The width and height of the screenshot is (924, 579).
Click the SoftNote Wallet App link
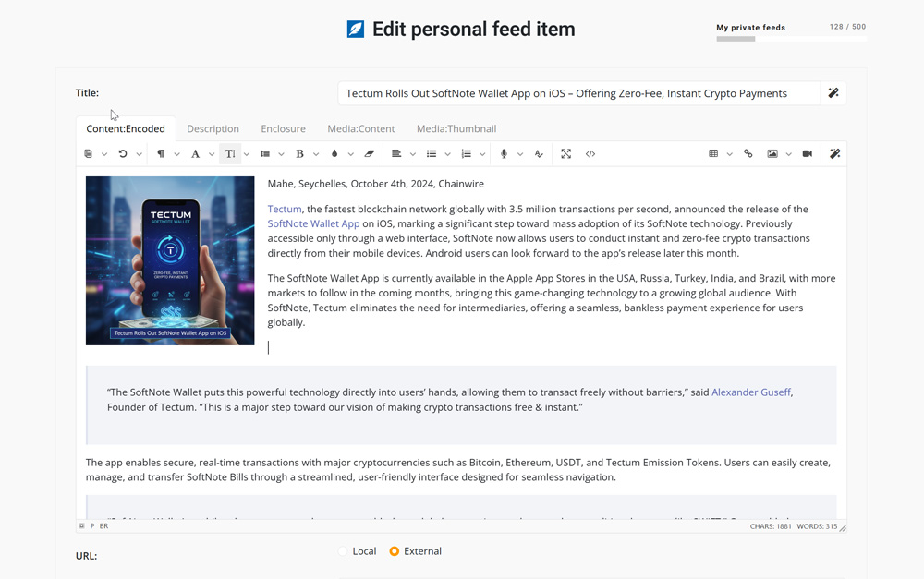[313, 223]
